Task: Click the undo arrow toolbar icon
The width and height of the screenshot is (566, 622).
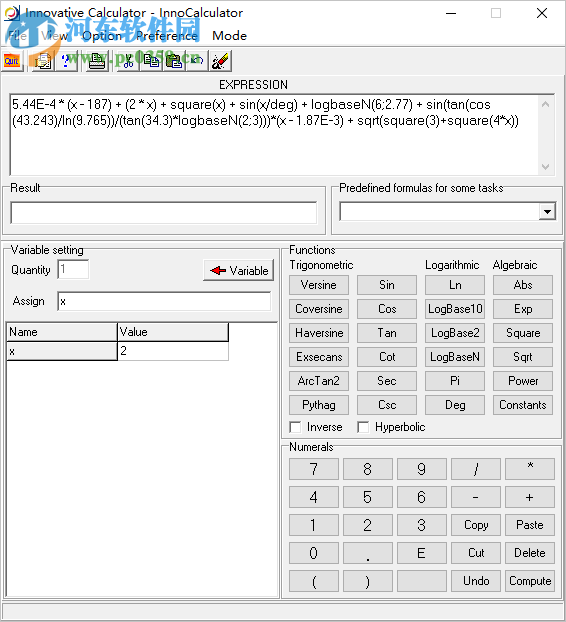Action: click(197, 61)
